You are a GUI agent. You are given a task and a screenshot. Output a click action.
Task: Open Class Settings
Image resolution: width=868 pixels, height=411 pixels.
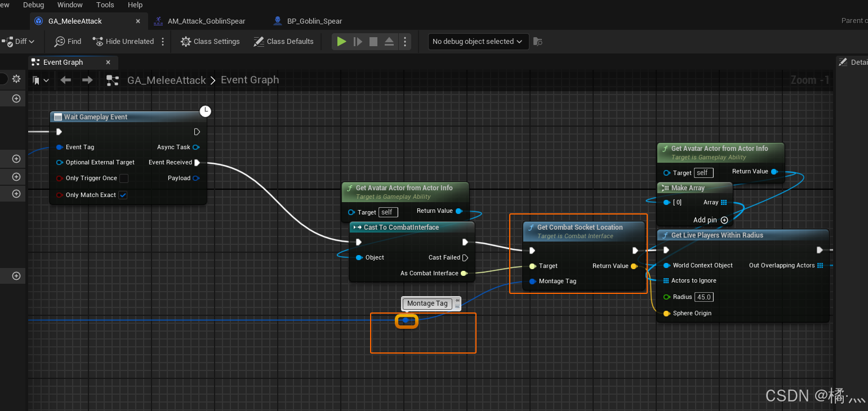click(x=210, y=42)
